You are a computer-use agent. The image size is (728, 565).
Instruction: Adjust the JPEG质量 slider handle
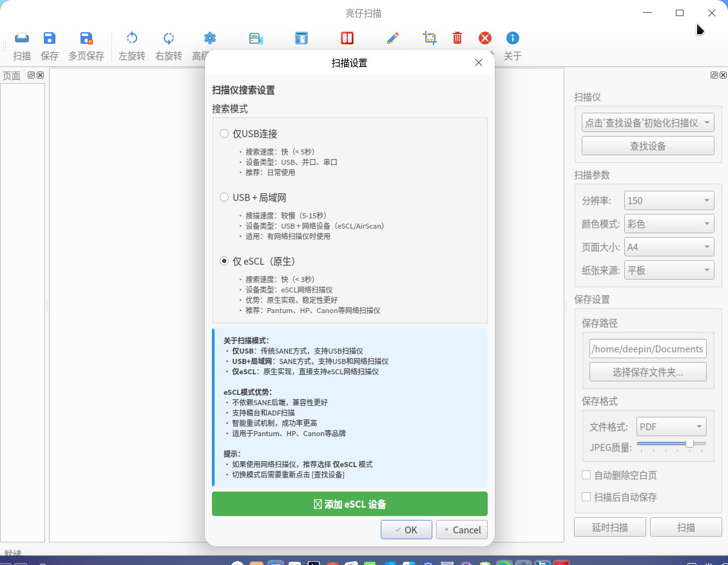[690, 444]
